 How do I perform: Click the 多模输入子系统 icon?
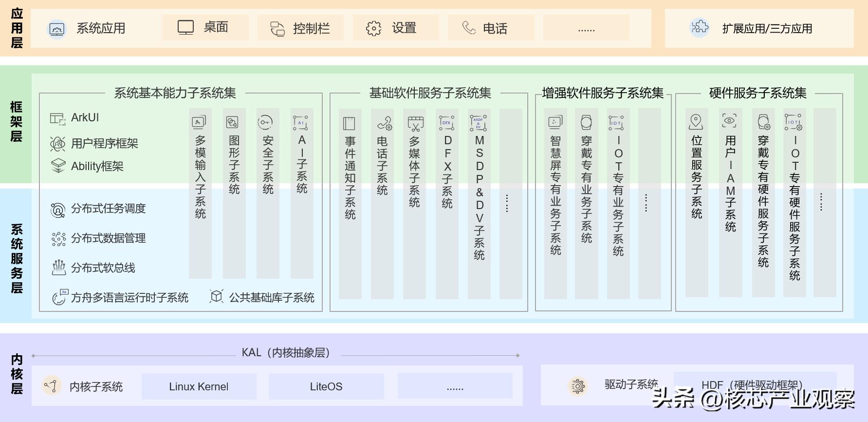[199, 122]
